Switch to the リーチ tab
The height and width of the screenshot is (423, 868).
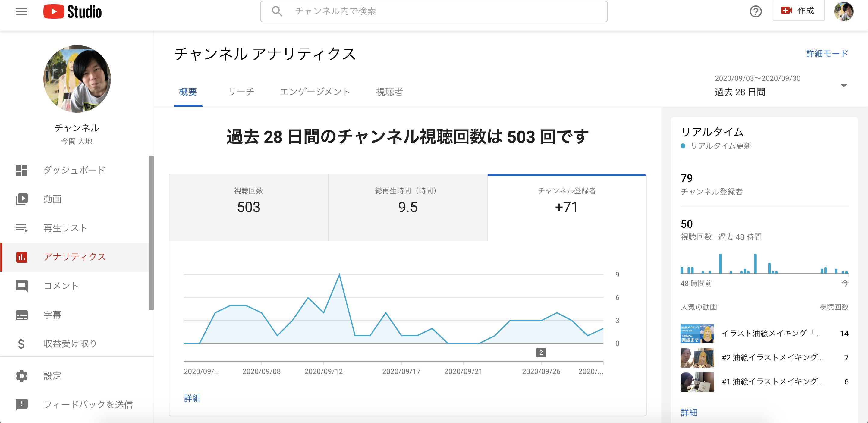(241, 92)
